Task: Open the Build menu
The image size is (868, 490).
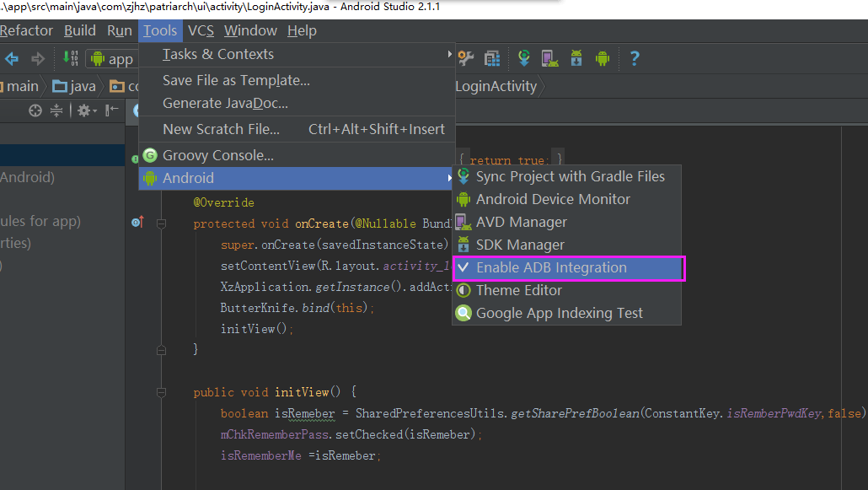Action: point(80,30)
